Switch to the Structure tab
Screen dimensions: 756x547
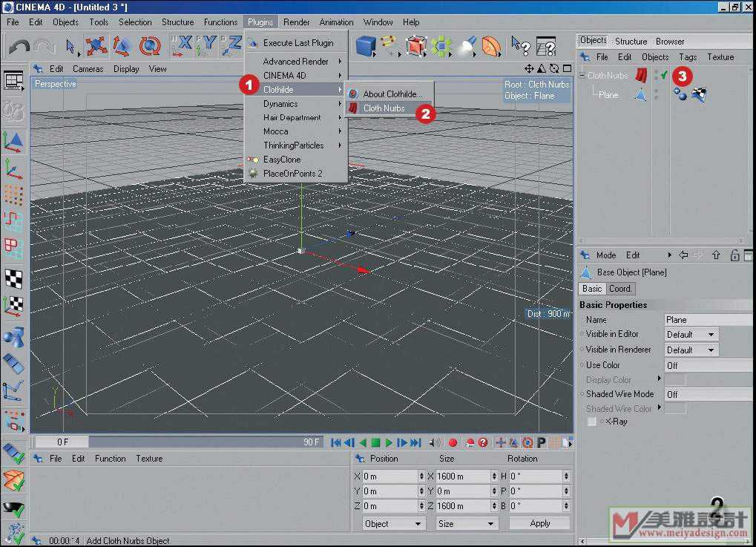[631, 42]
